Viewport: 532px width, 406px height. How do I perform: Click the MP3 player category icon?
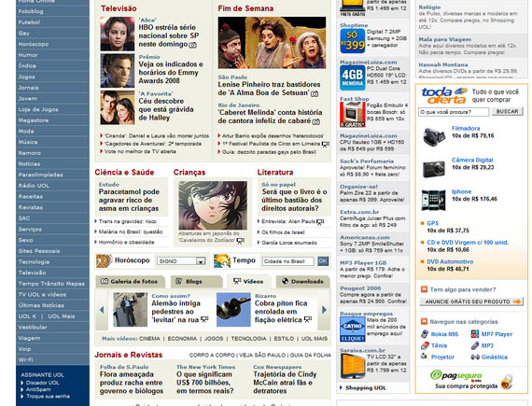tap(475, 345)
